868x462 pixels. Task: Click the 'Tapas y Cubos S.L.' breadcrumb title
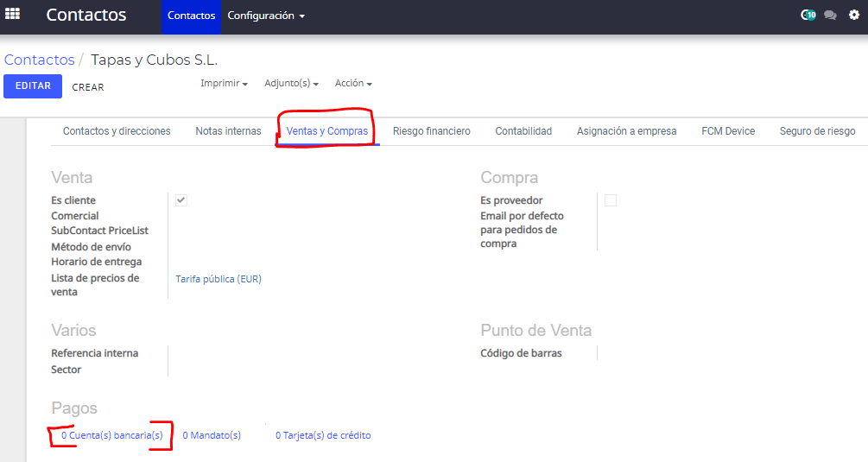click(155, 60)
